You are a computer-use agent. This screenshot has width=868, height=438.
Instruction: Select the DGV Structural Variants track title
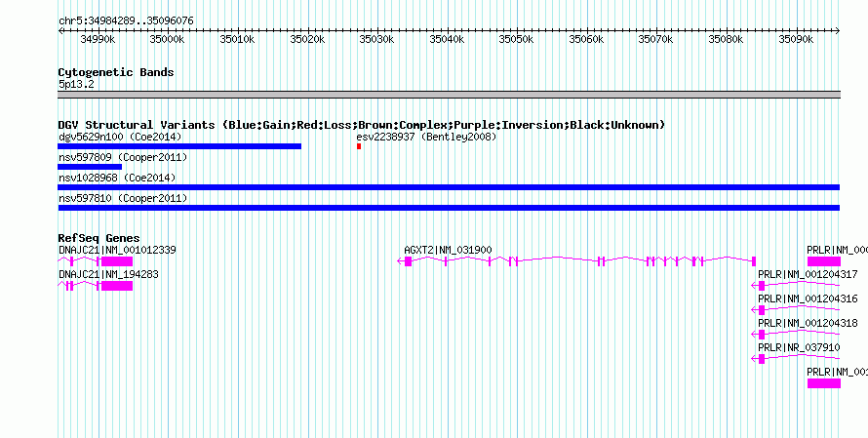tap(362, 125)
